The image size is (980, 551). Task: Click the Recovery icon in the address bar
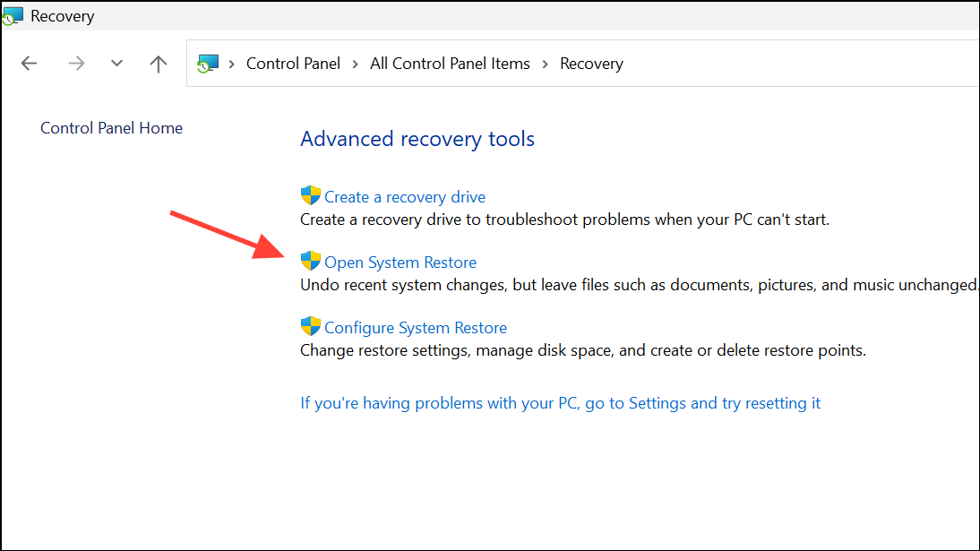207,63
